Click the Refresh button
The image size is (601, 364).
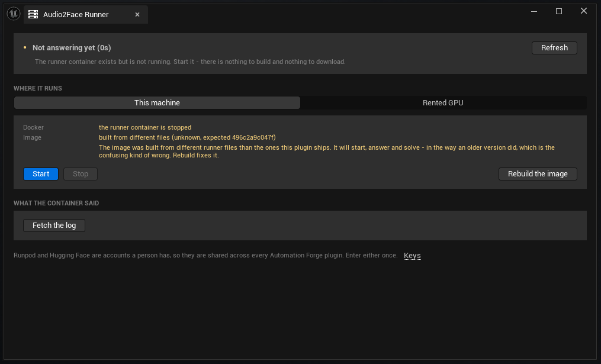point(554,48)
